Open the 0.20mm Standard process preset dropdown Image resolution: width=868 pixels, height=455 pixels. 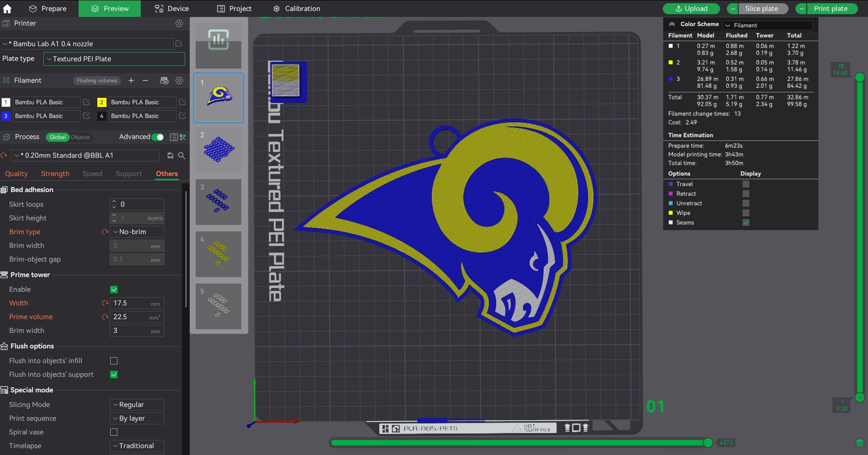coord(85,155)
